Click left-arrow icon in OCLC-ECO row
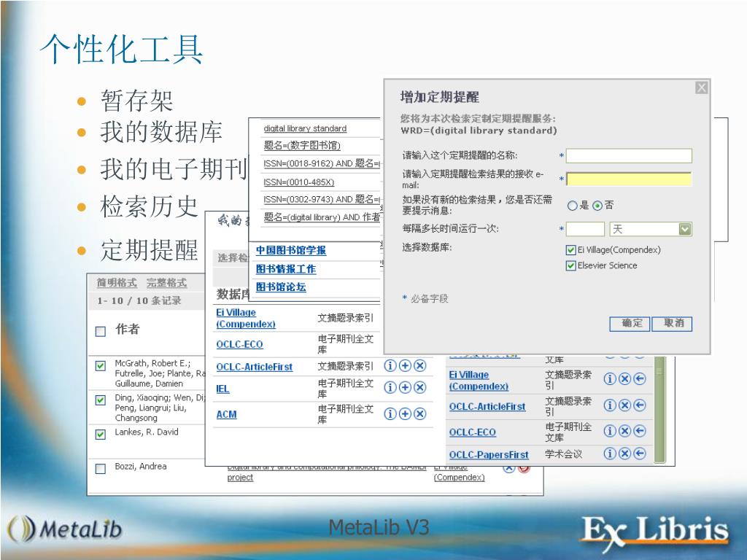The width and height of the screenshot is (747, 560). pyautogui.click(x=640, y=431)
